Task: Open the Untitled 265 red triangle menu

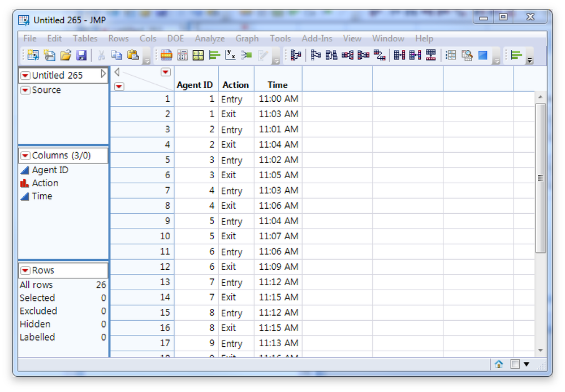Action: point(25,75)
